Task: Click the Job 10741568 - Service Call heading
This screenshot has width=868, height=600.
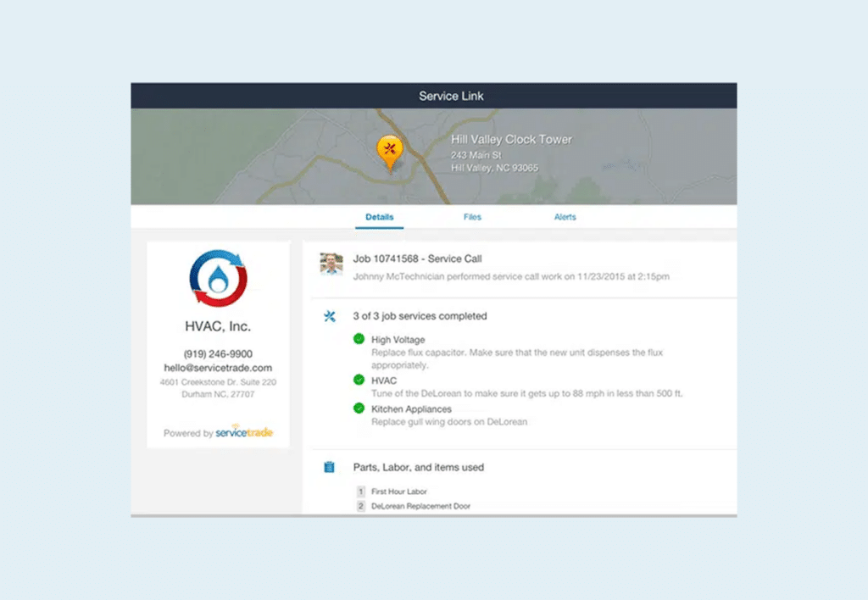Action: coord(417,258)
